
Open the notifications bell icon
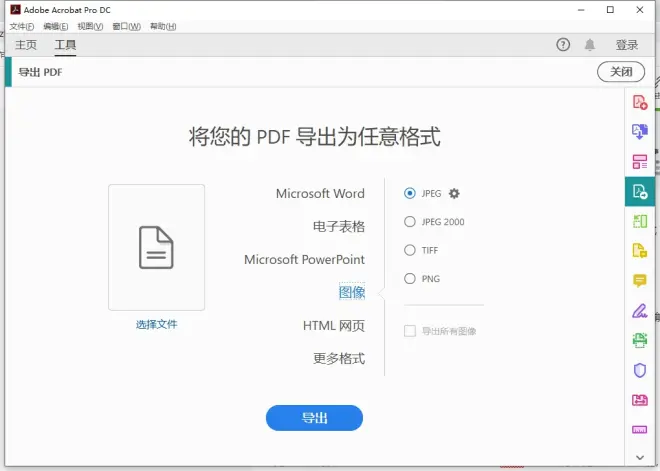click(590, 45)
